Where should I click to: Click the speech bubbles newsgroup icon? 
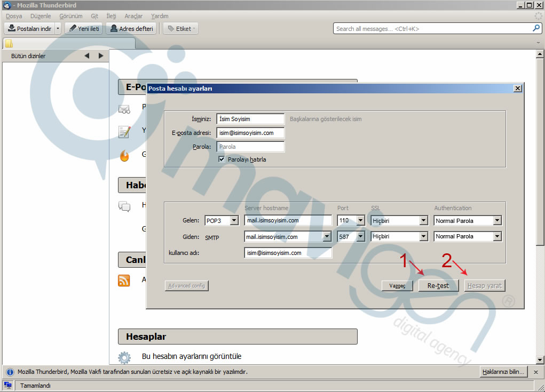tap(124, 206)
